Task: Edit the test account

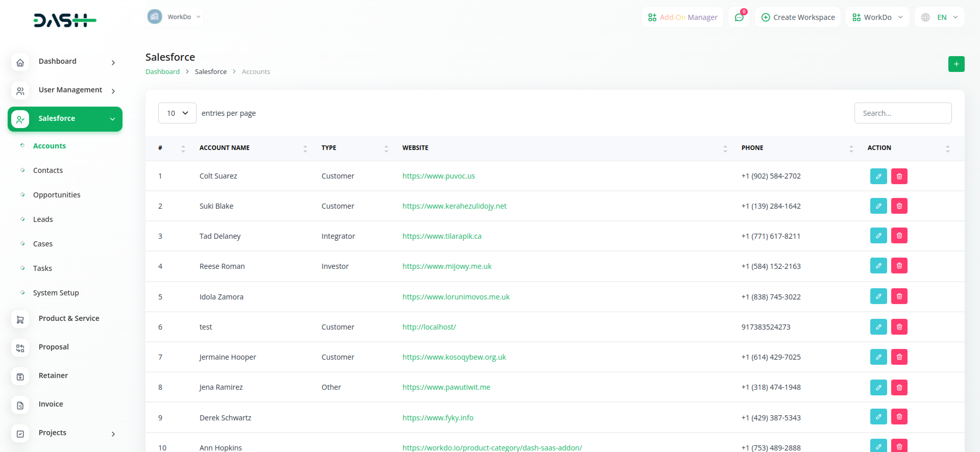Action: click(x=878, y=327)
